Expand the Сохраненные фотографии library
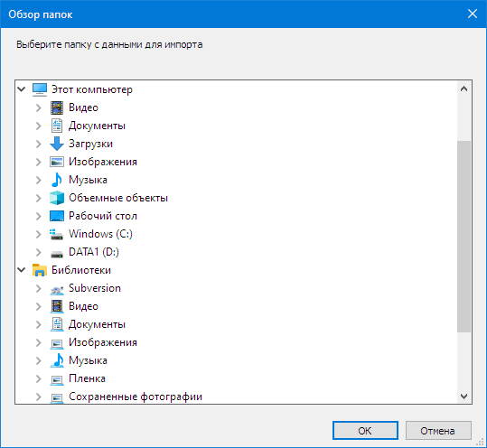This screenshot has height=448, width=487. pyautogui.click(x=39, y=397)
